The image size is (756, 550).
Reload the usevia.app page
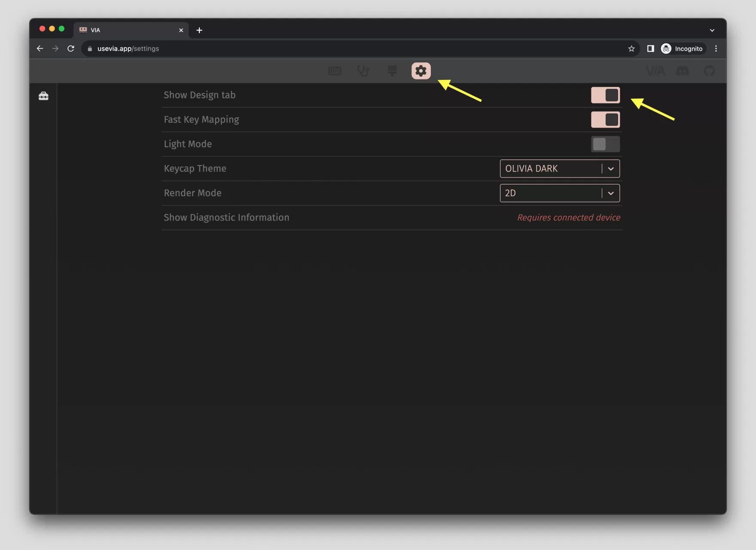pos(71,49)
